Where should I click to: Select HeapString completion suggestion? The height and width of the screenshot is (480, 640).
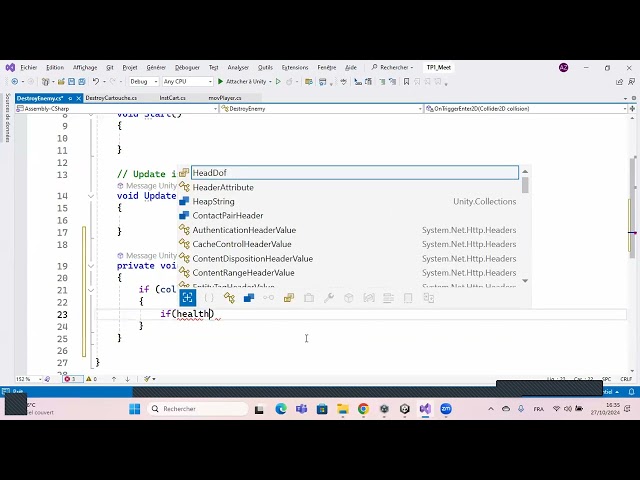coord(349,201)
